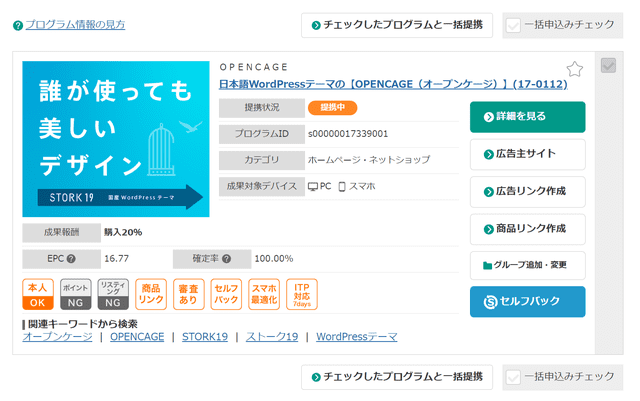The image size is (640, 401).
Task: Click the EPC value 16.77
Action: [116, 258]
